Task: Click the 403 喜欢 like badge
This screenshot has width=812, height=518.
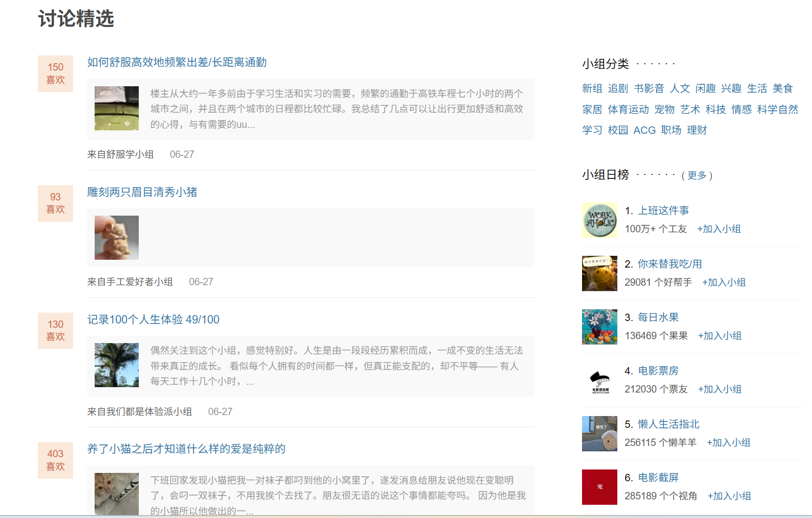Action: pyautogui.click(x=55, y=460)
